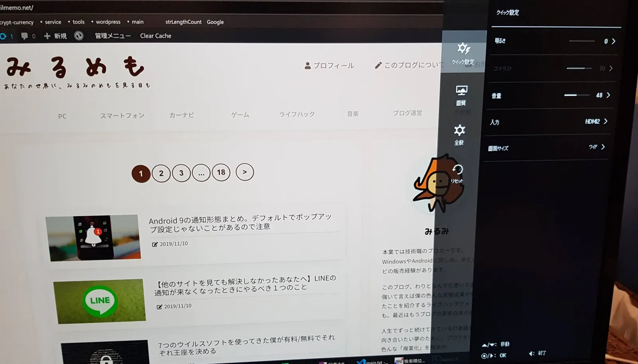
Task: Open the Google bookmark
Action: click(x=215, y=22)
